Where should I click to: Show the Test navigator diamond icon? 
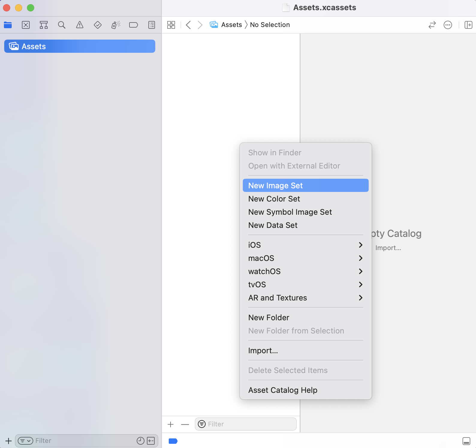(x=98, y=25)
